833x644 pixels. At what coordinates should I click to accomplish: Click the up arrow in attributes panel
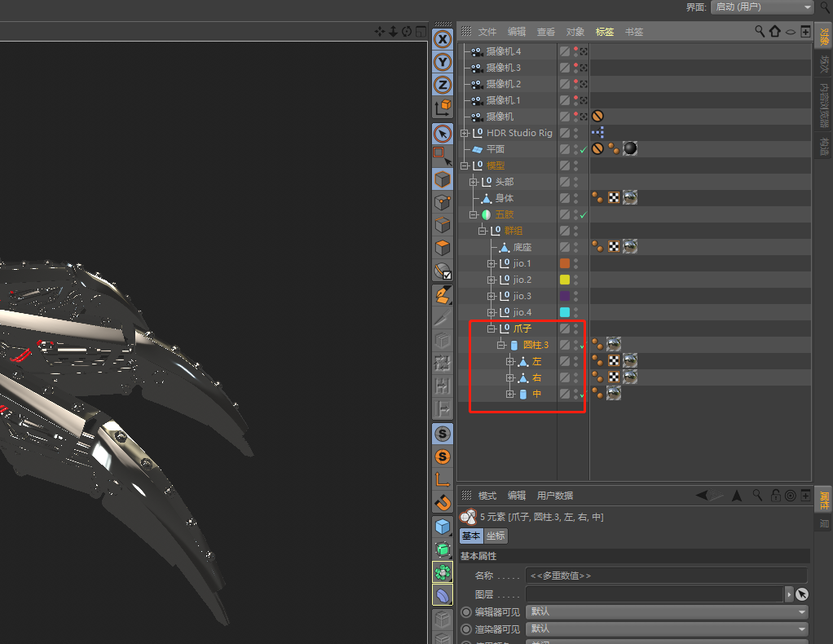736,495
